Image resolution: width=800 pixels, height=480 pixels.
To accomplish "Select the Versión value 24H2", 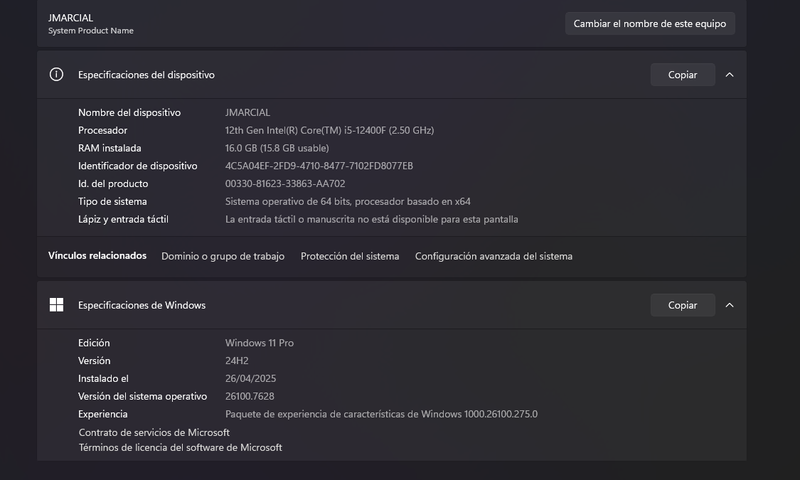I will (237, 361).
